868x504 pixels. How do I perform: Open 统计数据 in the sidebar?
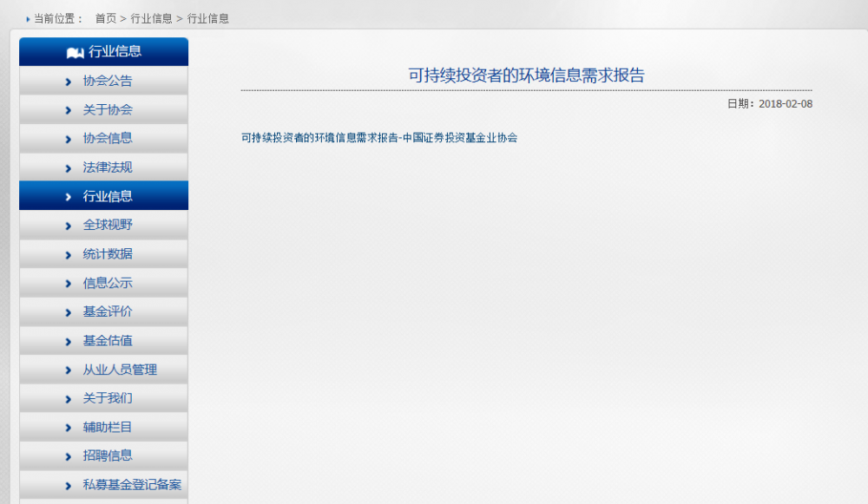click(x=103, y=254)
